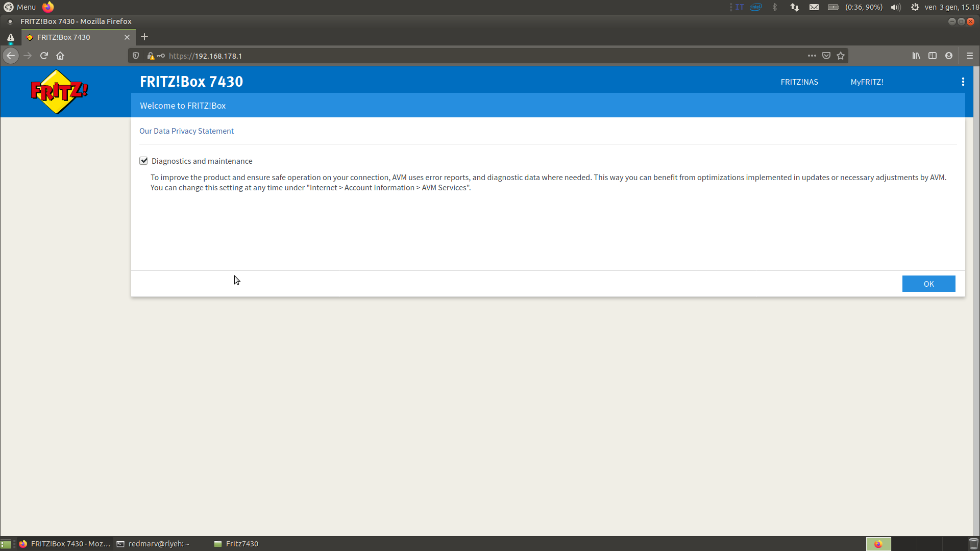Image resolution: width=980 pixels, height=551 pixels.
Task: Open the clock showing ven 3 gen
Action: (x=951, y=7)
